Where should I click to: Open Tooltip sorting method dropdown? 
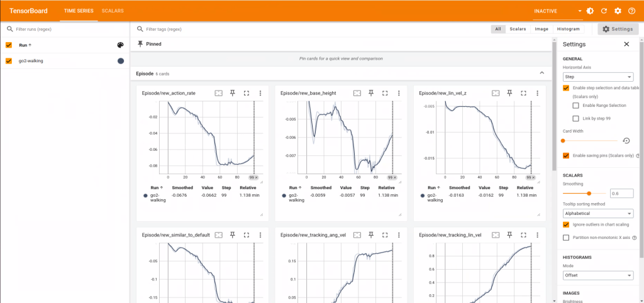(x=597, y=213)
